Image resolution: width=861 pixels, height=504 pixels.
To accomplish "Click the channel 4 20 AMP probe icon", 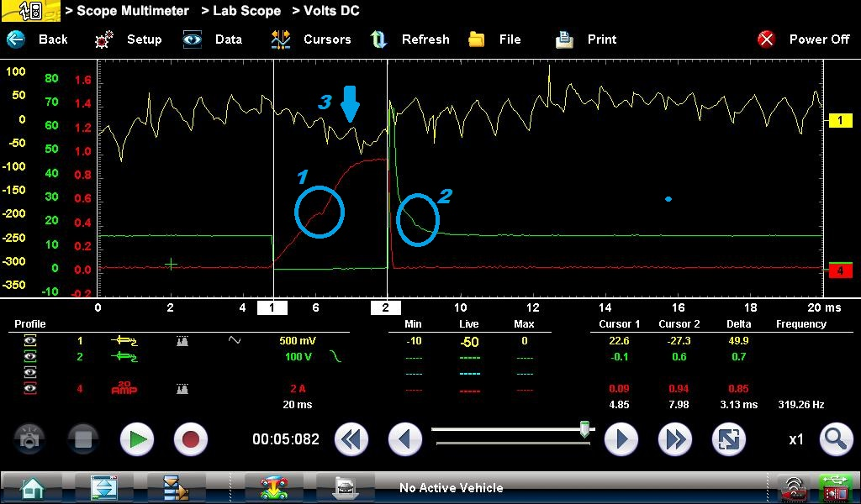I will coord(124,389).
